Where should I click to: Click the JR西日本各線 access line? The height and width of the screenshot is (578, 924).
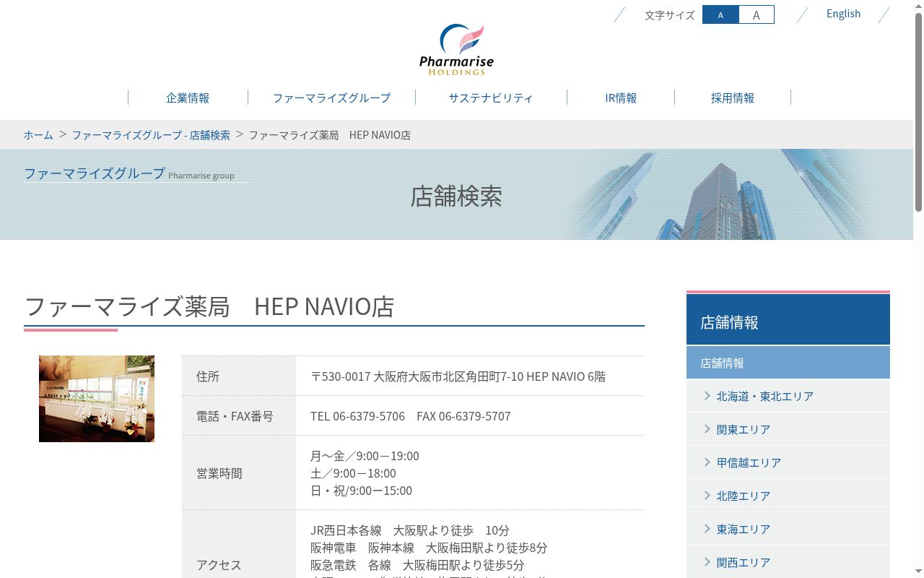[410, 530]
